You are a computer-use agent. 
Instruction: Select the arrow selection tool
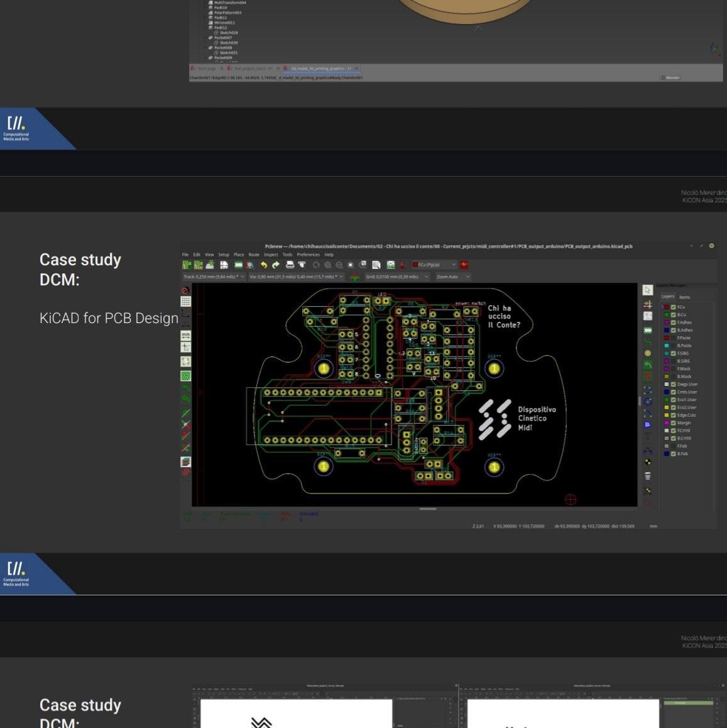[647, 290]
